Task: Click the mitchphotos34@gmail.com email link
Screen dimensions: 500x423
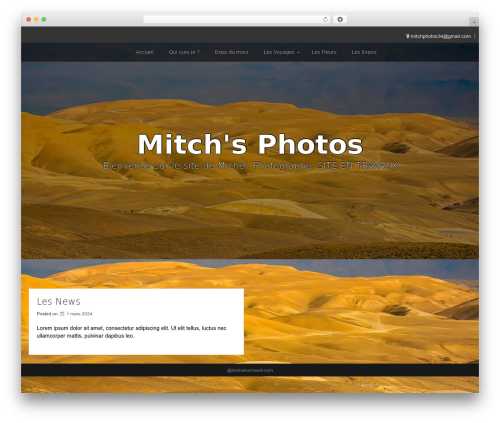Action: pyautogui.click(x=441, y=36)
